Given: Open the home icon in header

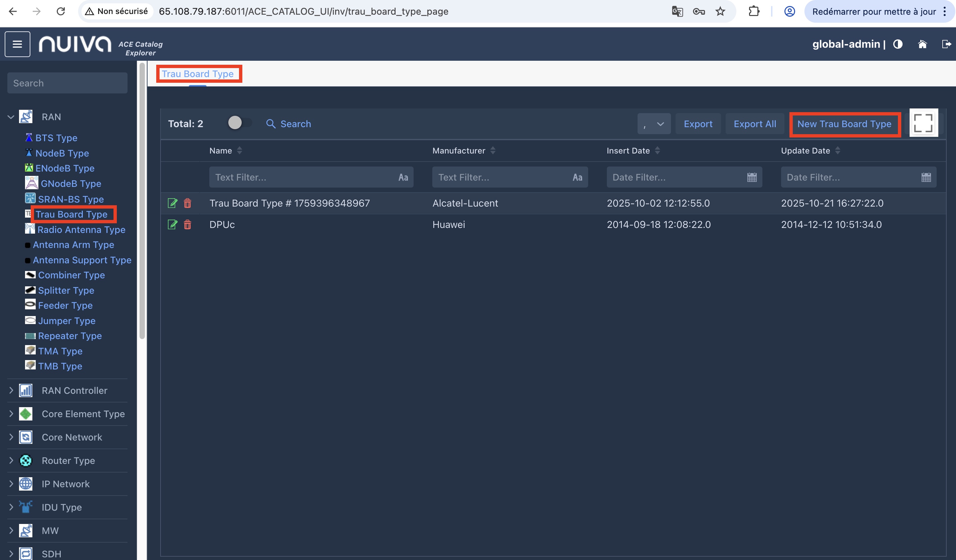Looking at the screenshot, I should (922, 44).
